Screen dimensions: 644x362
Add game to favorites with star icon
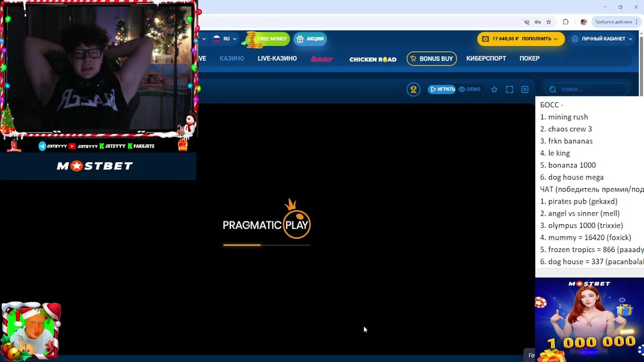pyautogui.click(x=494, y=89)
